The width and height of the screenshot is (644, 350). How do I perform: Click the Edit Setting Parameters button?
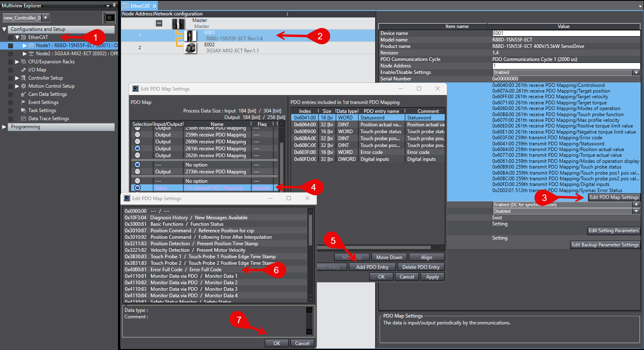614,231
